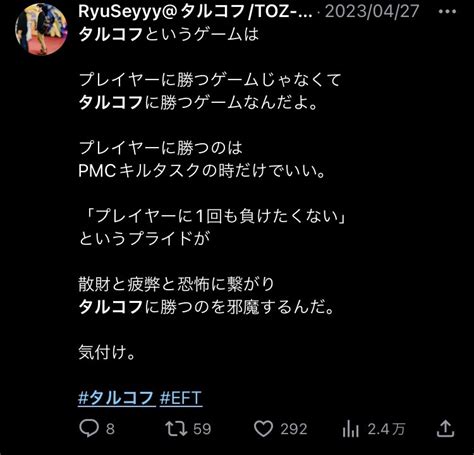Open the RyuSeyyy profile avatar
Screen dimensions: 474x455
point(41,29)
